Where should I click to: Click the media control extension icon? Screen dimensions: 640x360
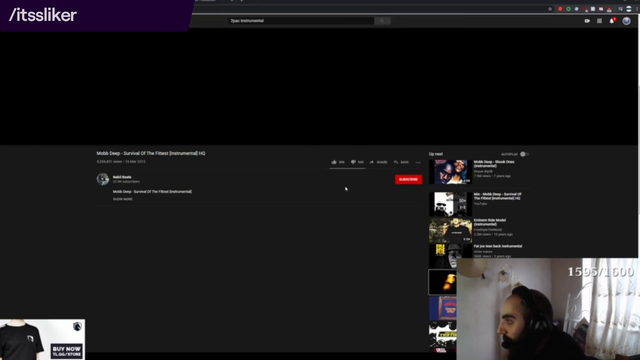tap(620, 9)
